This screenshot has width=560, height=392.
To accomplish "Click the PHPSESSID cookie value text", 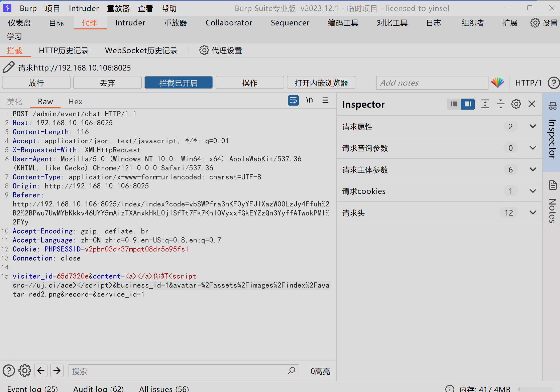I will (x=137, y=249).
